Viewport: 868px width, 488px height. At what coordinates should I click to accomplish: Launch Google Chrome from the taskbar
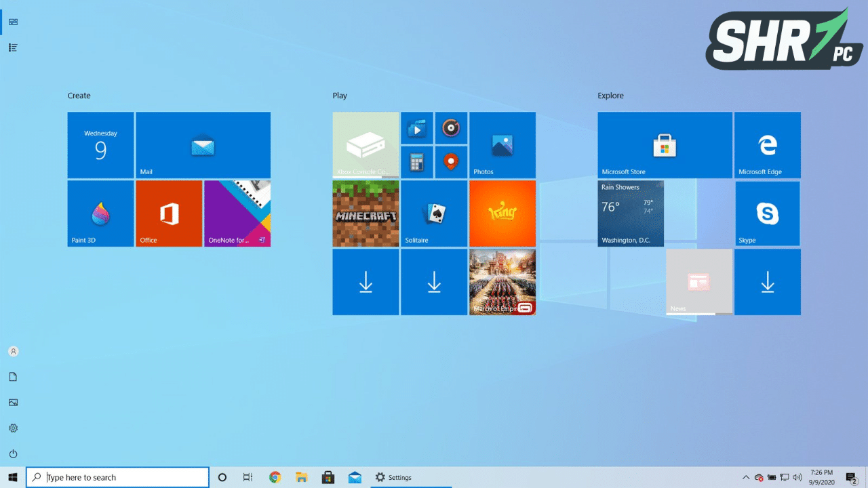point(275,477)
